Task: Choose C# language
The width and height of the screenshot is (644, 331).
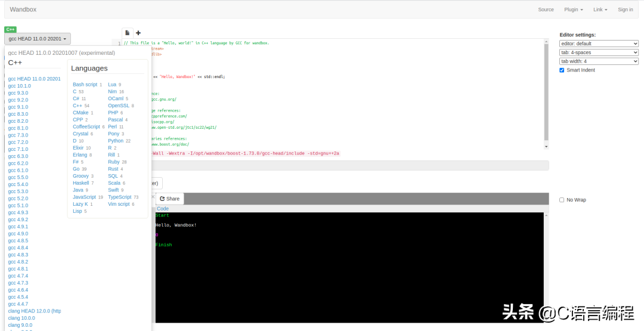Action: point(76,98)
